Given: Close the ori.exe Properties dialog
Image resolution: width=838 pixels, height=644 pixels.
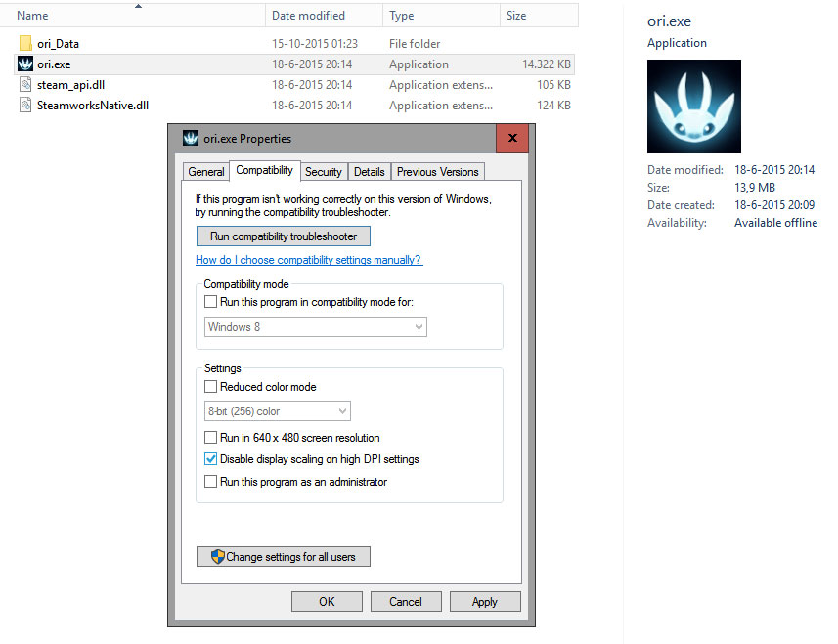Looking at the screenshot, I should tap(512, 138).
